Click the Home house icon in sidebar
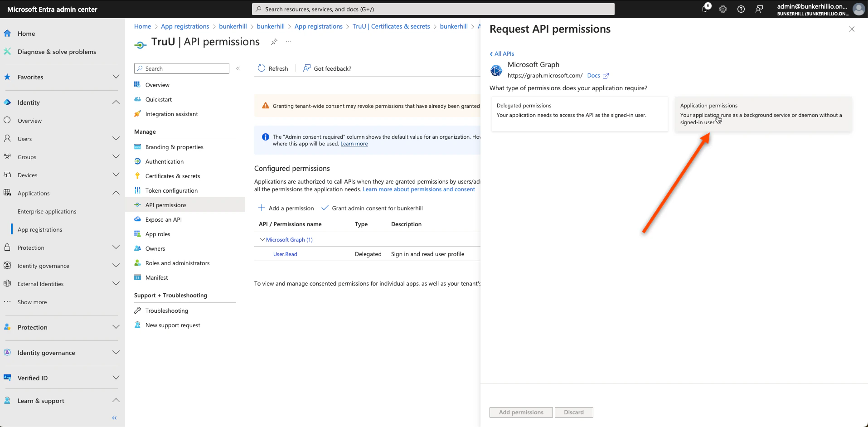This screenshot has height=427, width=868. 7,33
